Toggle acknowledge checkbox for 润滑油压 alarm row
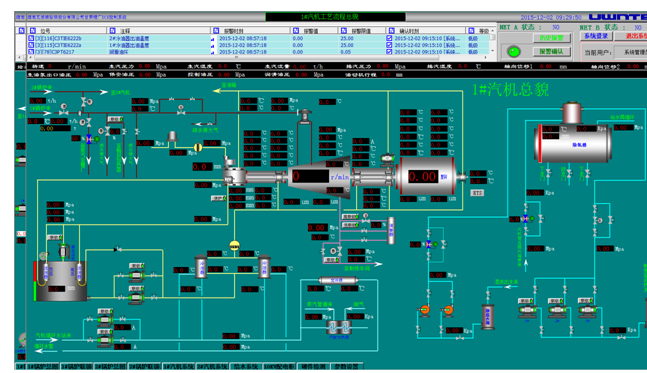Viewport: 647px width, 373px height. [389, 52]
